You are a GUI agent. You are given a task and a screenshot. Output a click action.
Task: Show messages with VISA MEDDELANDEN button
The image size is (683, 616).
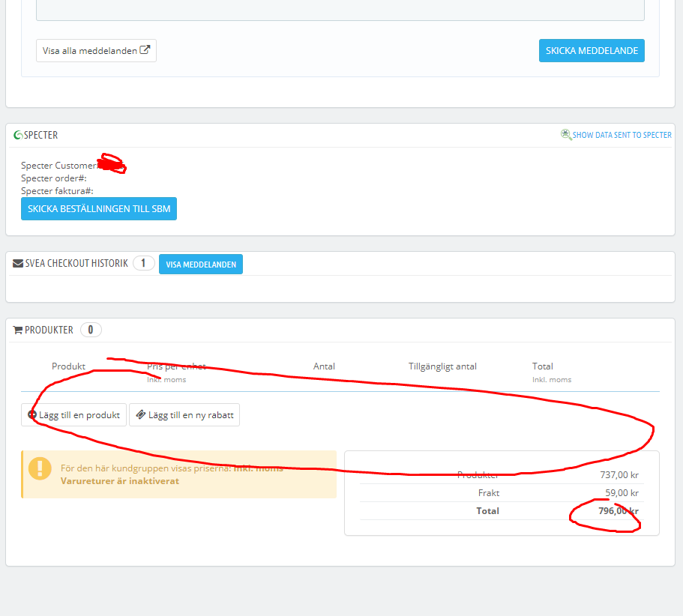point(201,265)
